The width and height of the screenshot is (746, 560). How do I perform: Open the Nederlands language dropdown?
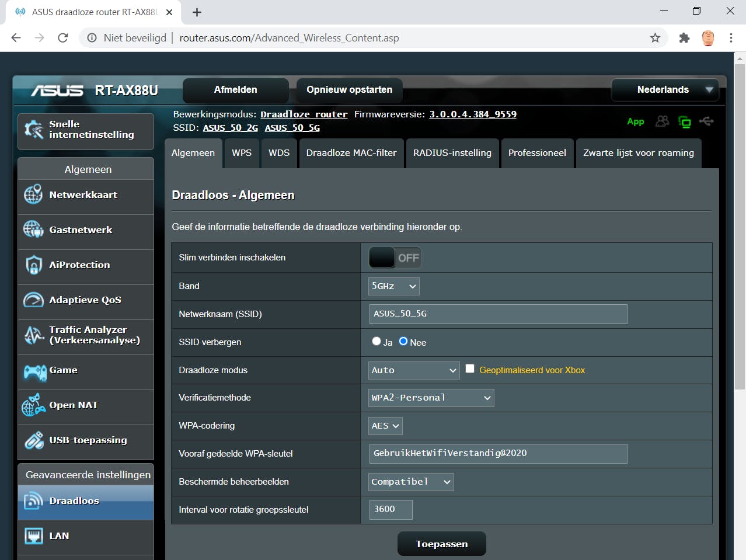[x=665, y=90]
